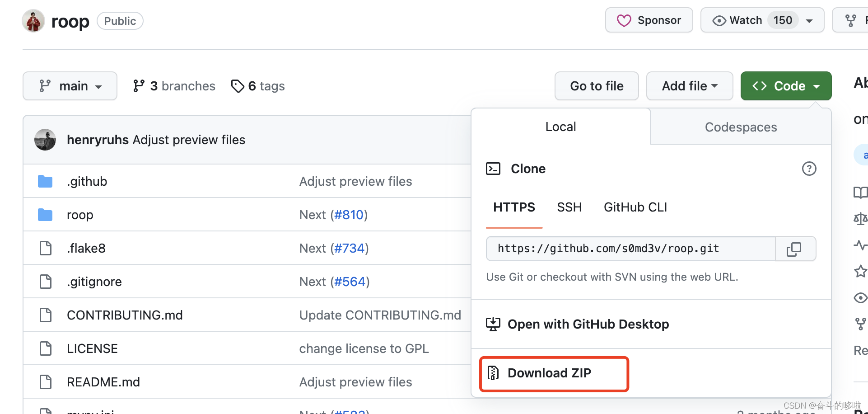This screenshot has width=868, height=414.
Task: Click the folder icon of roop row
Action: click(x=45, y=215)
